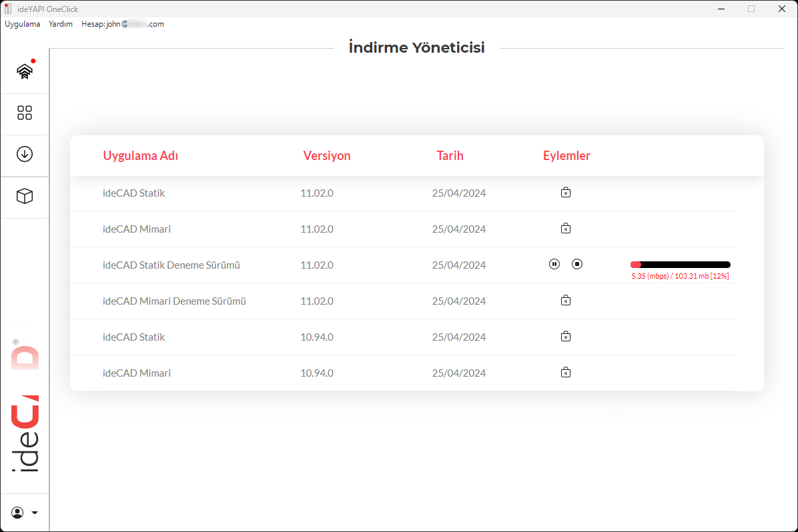Open the applications grid view
Screen dimensions: 798x532
coord(25,113)
